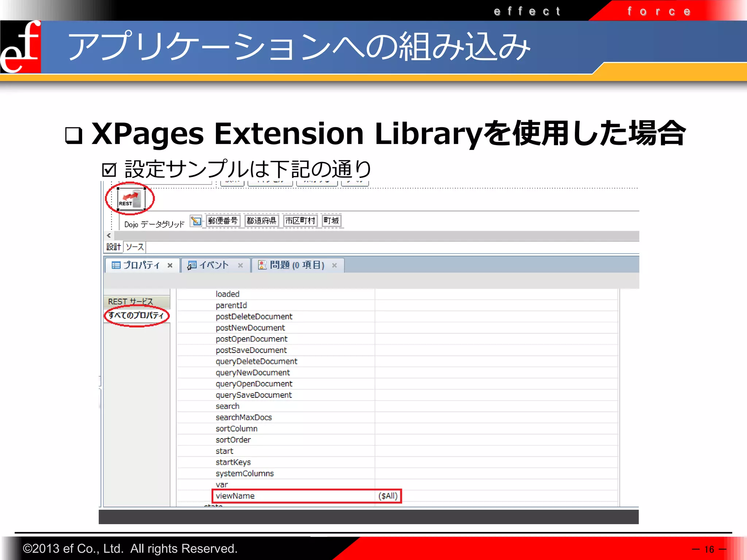Screen dimensions: 747x560
Task: Click the value field for searchMaxDocs
Action: [496, 417]
